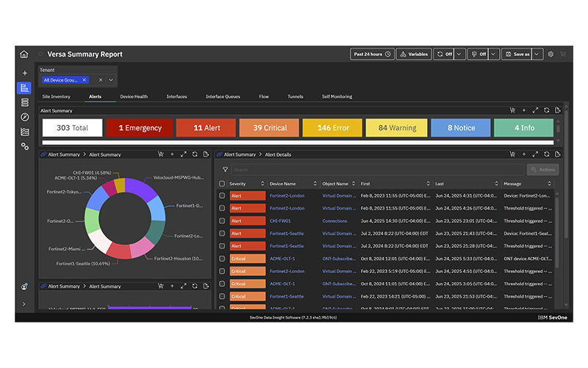Image resolution: width=588 pixels, height=368 pixels.
Task: Click plus icon in Alert Details header
Action: click(x=524, y=155)
